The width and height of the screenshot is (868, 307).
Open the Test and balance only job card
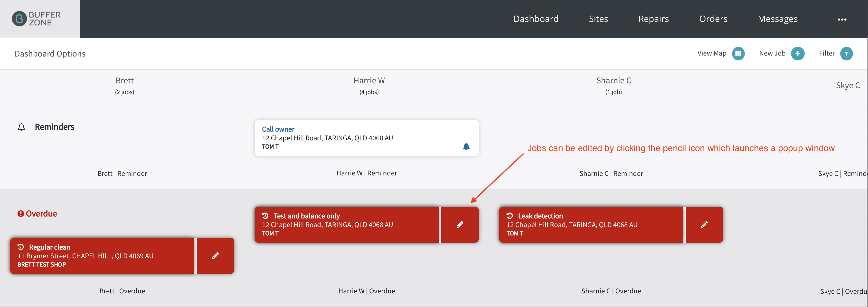(347, 224)
